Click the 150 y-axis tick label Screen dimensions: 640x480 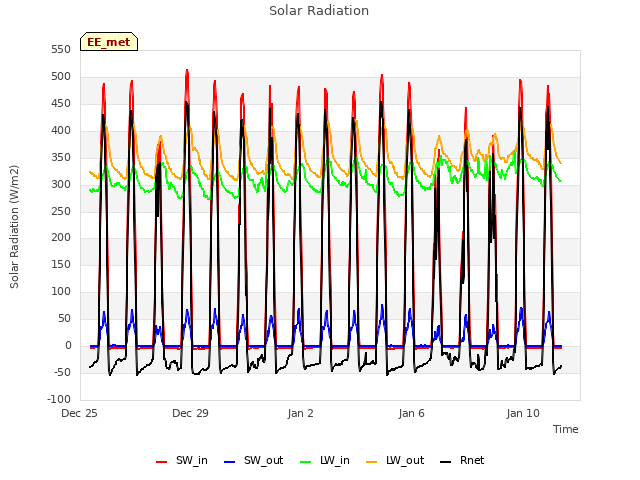61,264
